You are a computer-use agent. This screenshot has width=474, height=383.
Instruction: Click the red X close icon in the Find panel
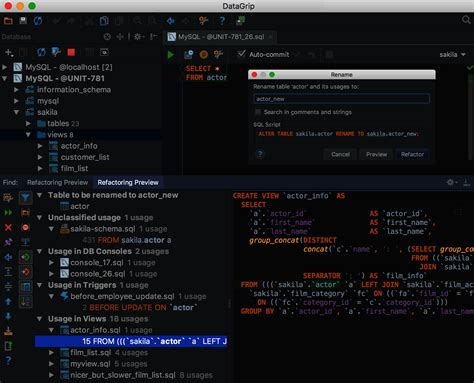point(8,227)
